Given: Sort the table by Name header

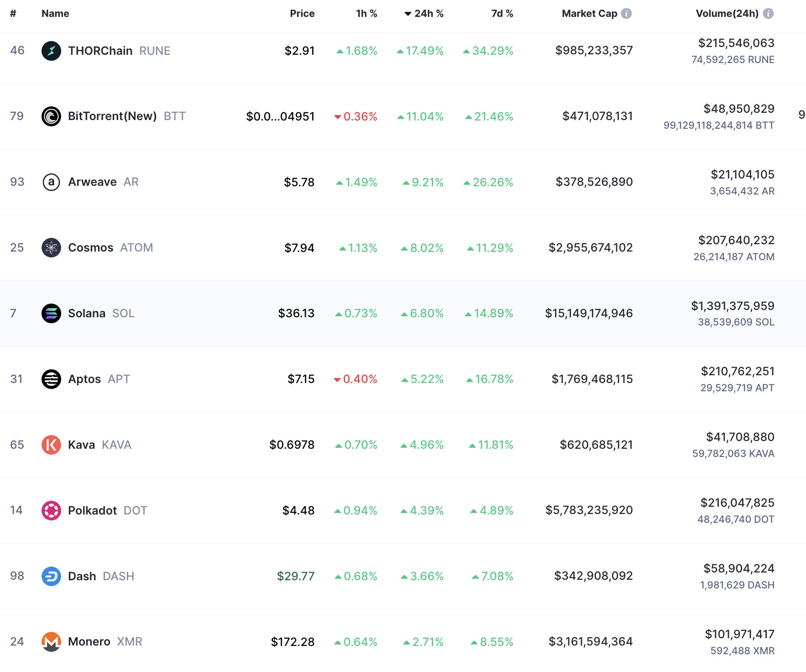Looking at the screenshot, I should point(55,14).
